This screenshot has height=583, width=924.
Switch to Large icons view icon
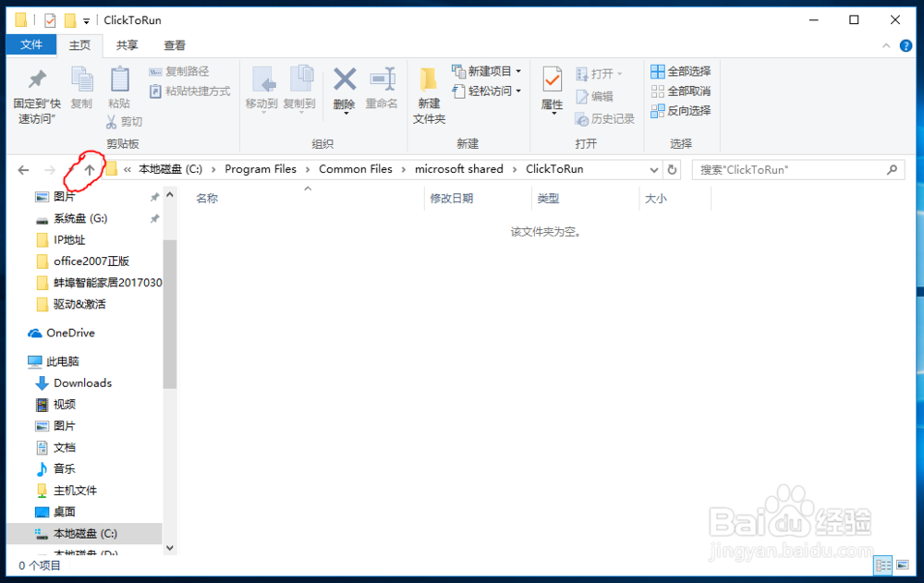pos(902,565)
